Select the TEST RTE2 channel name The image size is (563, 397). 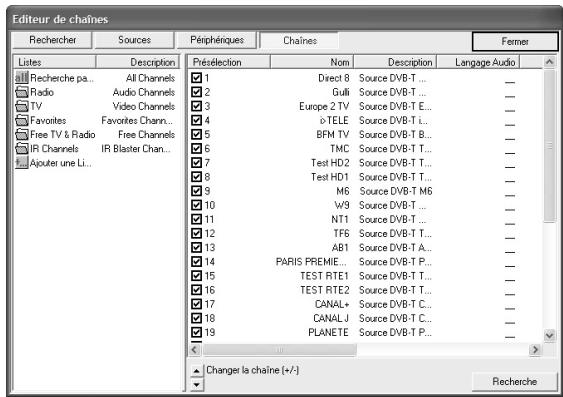(325, 290)
